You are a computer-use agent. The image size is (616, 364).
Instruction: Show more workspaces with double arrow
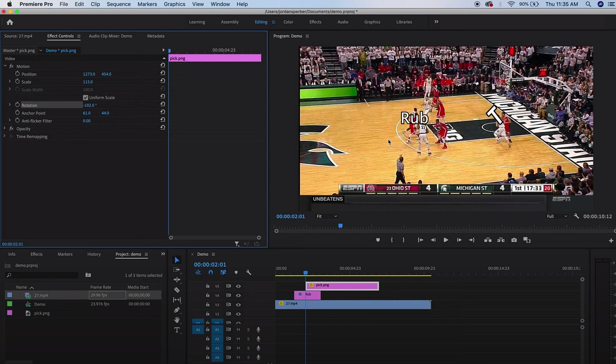436,22
